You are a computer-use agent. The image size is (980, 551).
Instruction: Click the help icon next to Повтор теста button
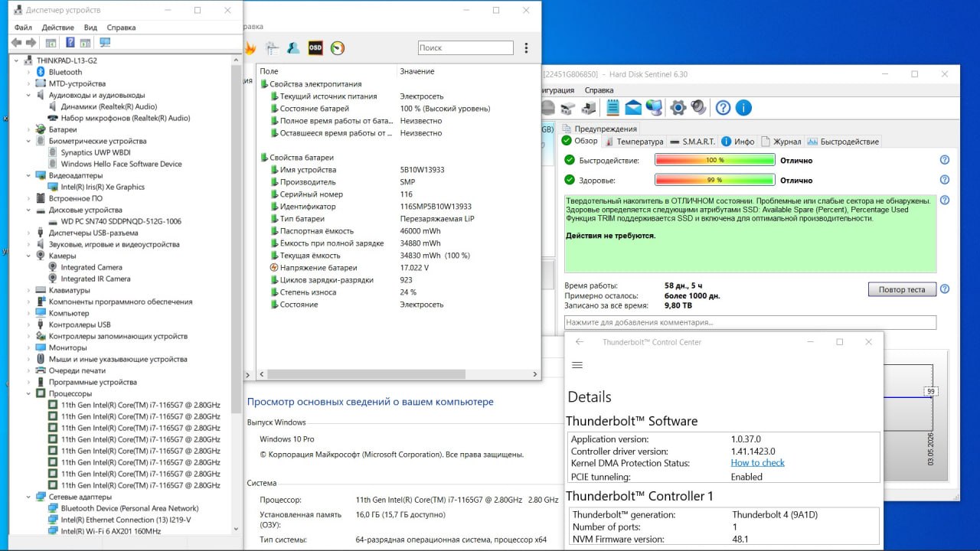coord(945,289)
